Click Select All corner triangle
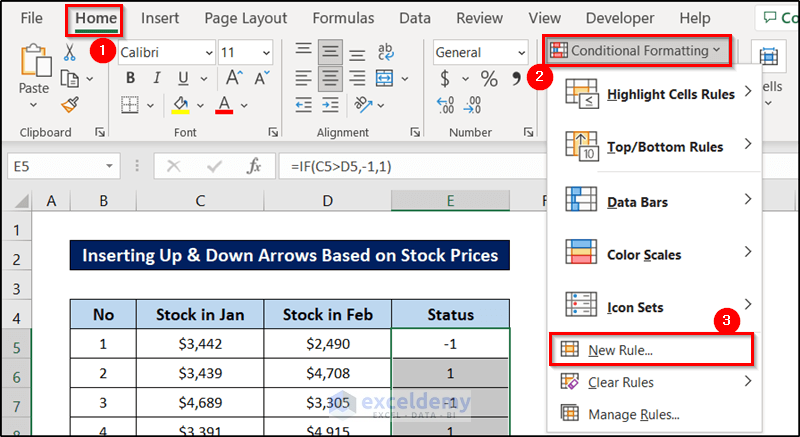Screen dimensions: 800x437 (21, 201)
